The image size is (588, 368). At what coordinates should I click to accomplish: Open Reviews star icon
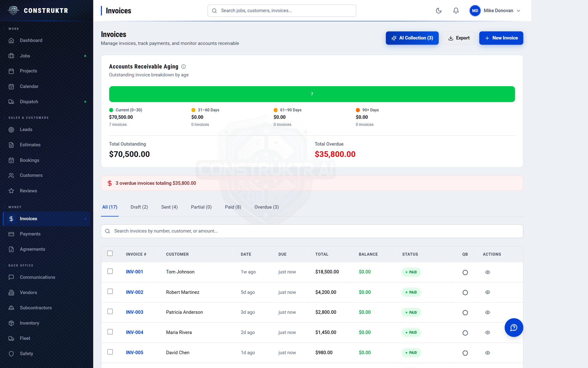(x=11, y=191)
